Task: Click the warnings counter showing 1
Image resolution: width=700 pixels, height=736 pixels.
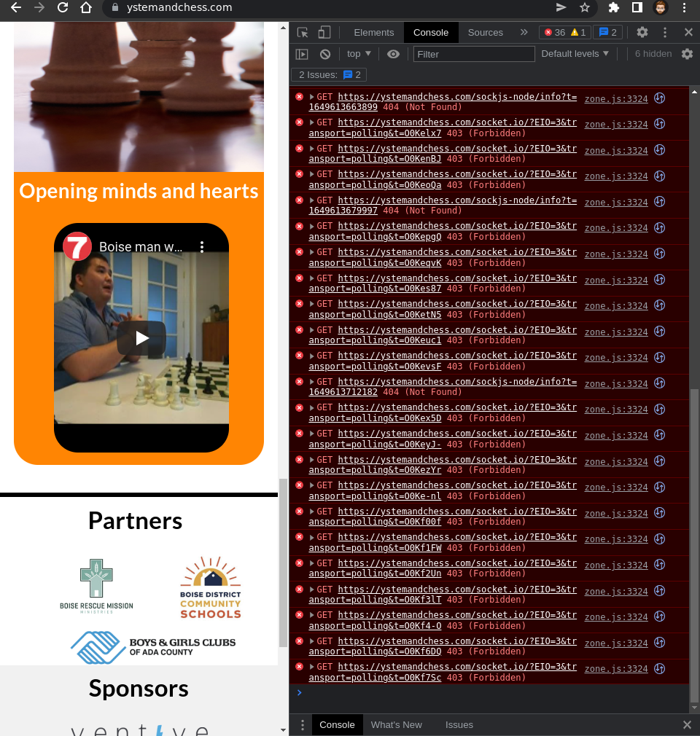Action: click(578, 32)
